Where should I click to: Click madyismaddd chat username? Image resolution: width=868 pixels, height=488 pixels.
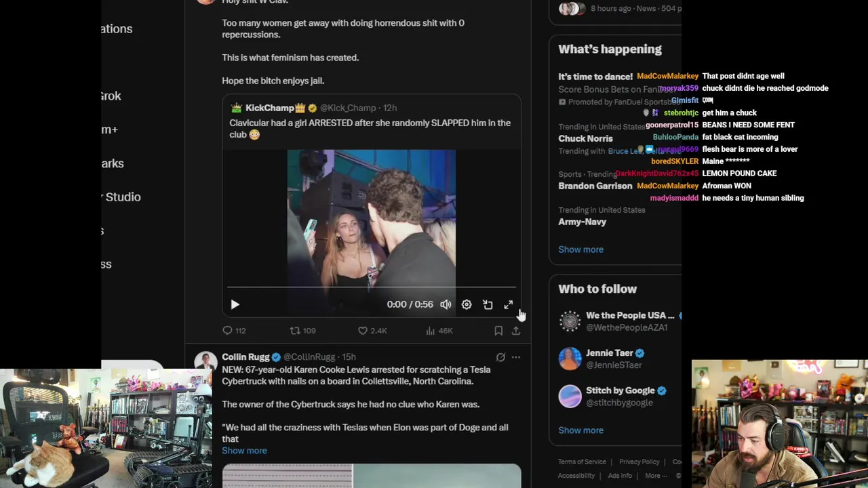[674, 198]
